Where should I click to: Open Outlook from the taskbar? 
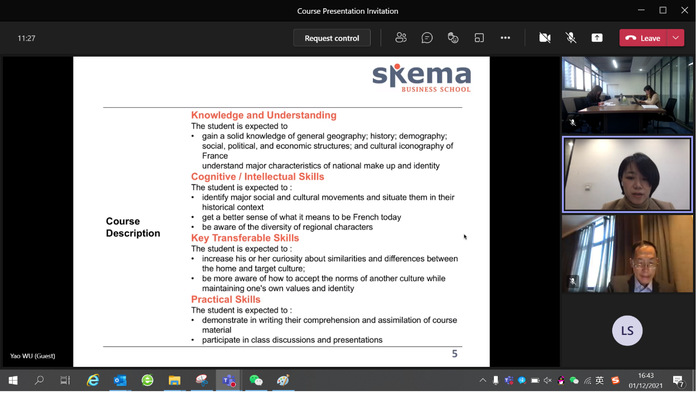[120, 381]
